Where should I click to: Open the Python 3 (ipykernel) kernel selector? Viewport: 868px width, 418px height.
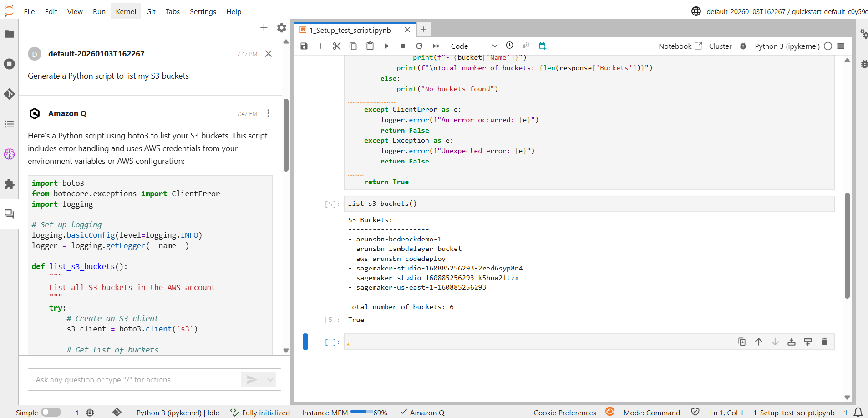coord(787,46)
